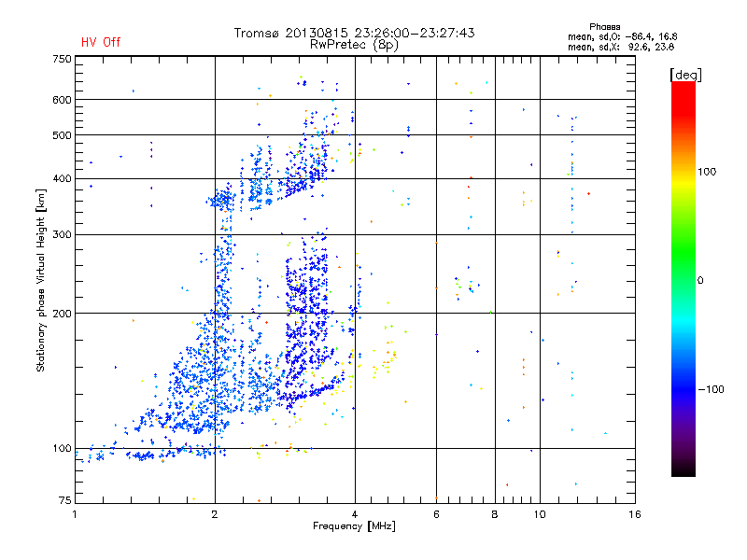This screenshot has height=560, width=747.
Task: Click the y-axis label '75'
Action: pos(65,500)
